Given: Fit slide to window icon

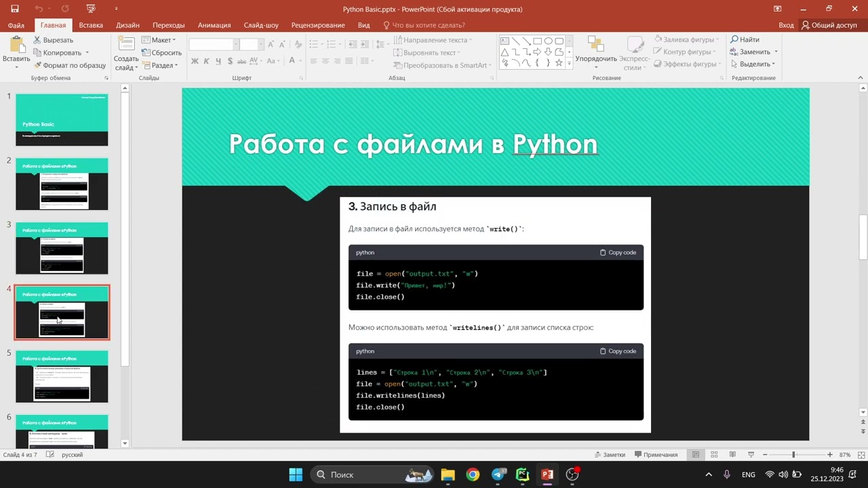Looking at the screenshot, I should point(861,455).
